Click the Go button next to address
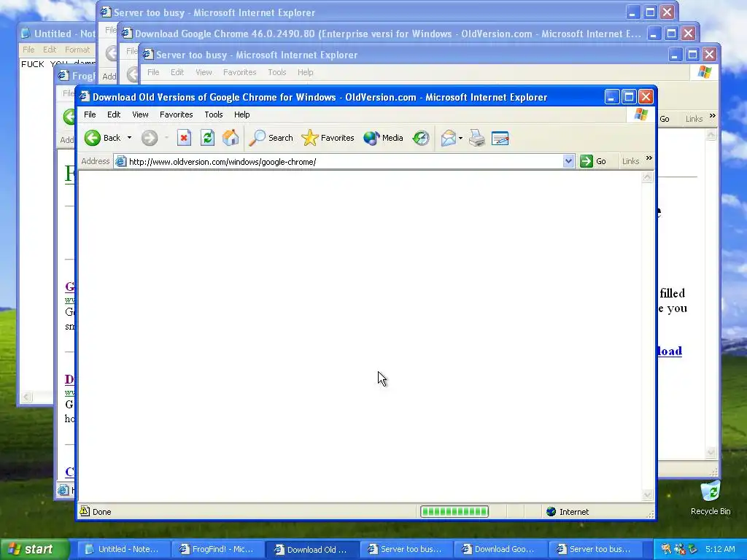This screenshot has height=560, width=747. coord(593,161)
